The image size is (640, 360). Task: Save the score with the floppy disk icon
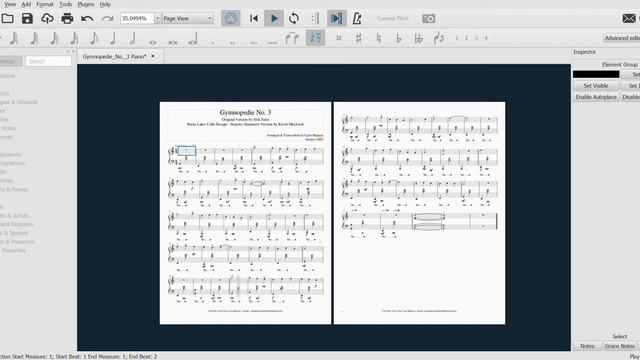click(27, 18)
